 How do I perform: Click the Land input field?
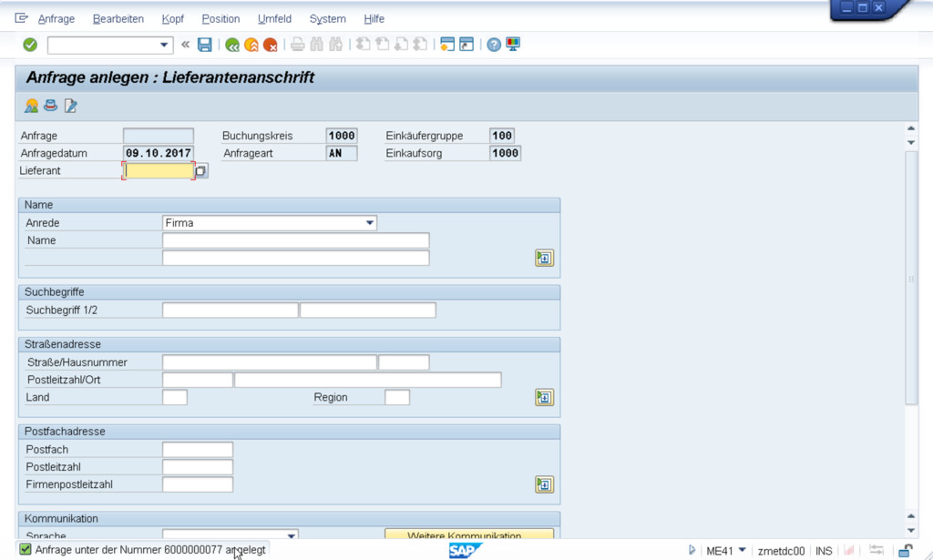pos(175,397)
